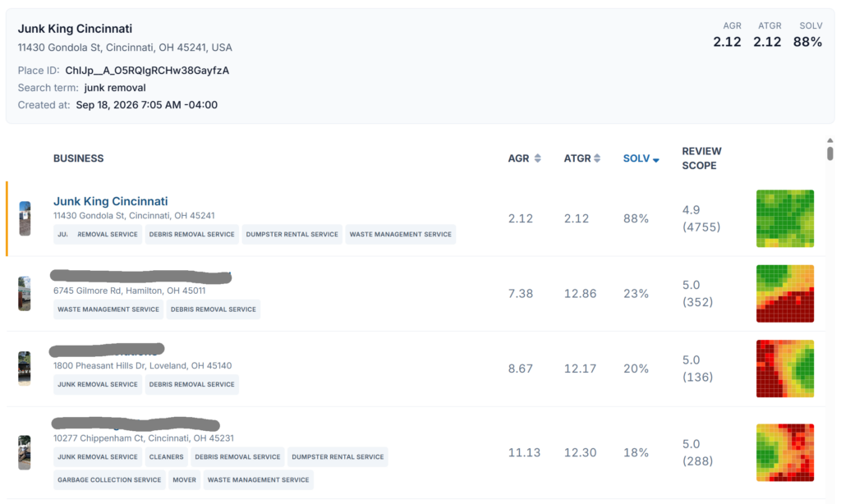Image resolution: width=841 pixels, height=504 pixels.
Task: Click AGR value 7.38
Action: [520, 293]
